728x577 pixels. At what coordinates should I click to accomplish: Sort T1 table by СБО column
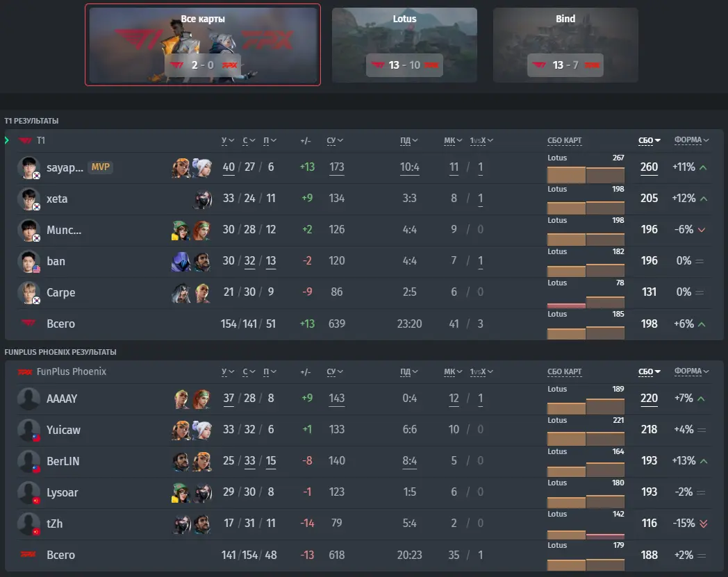[x=649, y=140]
